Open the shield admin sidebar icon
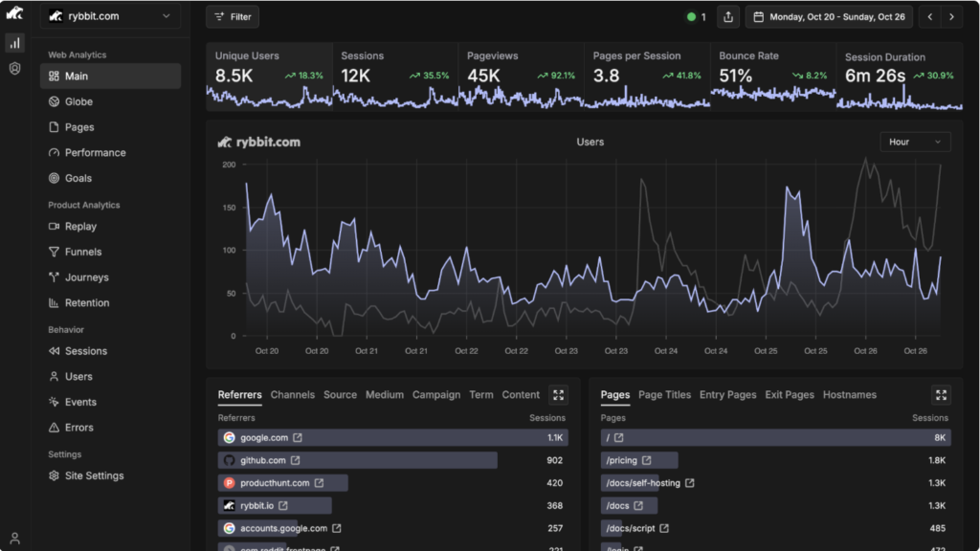 coord(14,69)
